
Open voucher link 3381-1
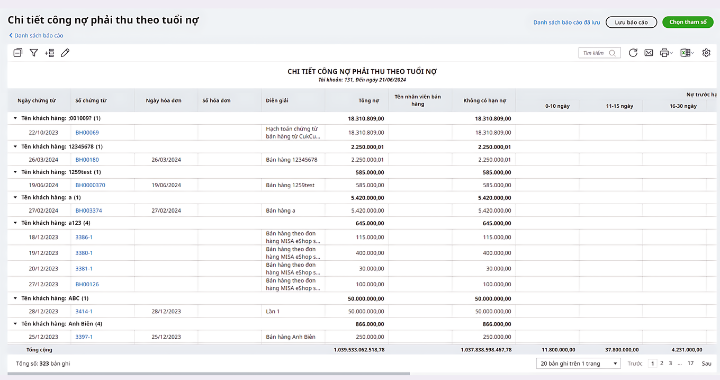click(84, 268)
